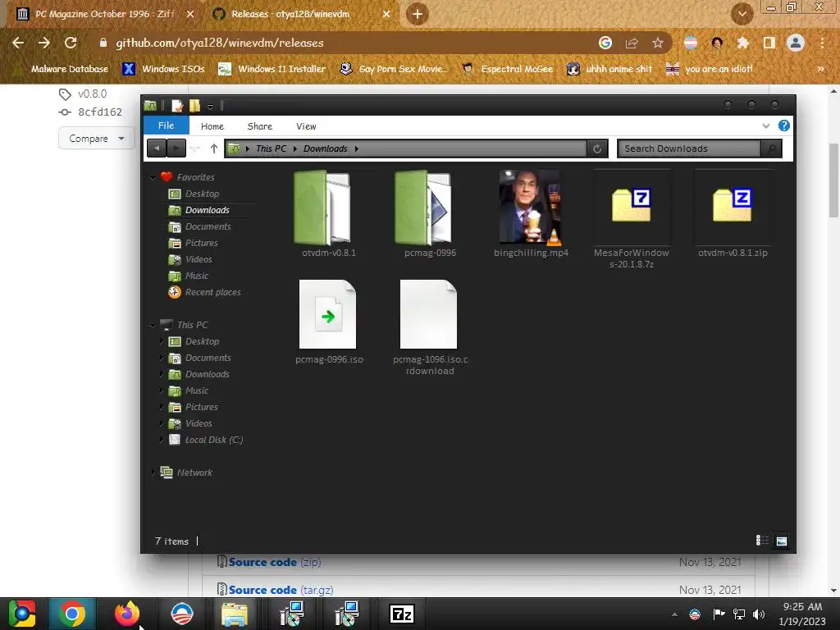The width and height of the screenshot is (840, 630).
Task: Expand the Network tree node
Action: (153, 472)
